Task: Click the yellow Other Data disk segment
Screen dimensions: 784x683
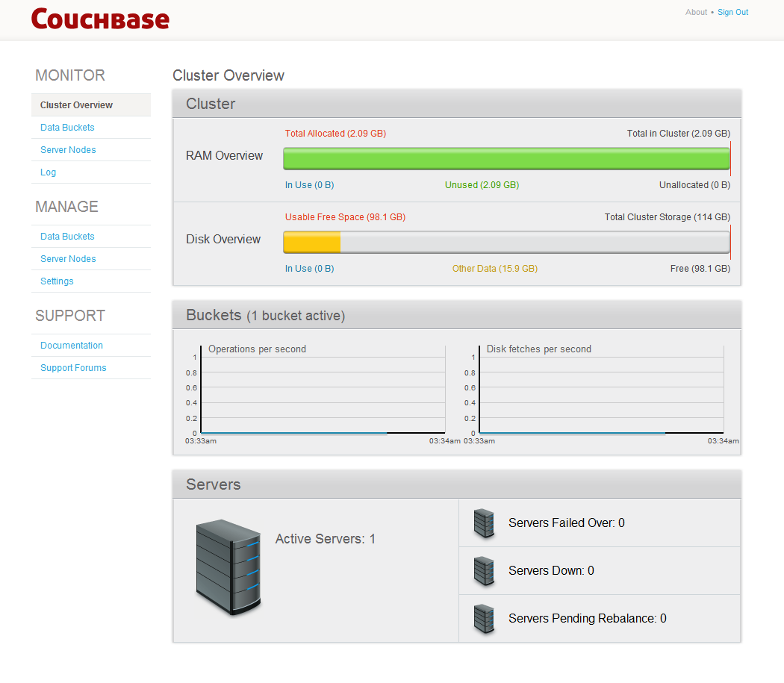Action: 312,243
